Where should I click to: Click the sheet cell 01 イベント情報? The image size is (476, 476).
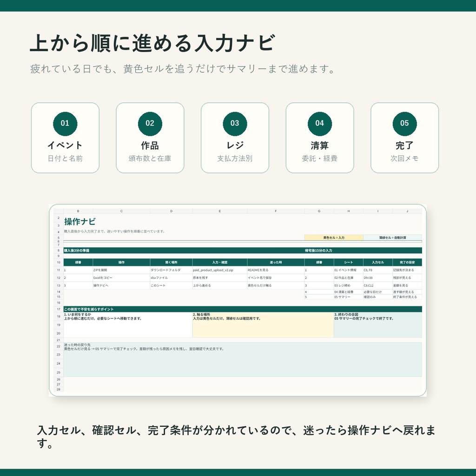[349, 270]
